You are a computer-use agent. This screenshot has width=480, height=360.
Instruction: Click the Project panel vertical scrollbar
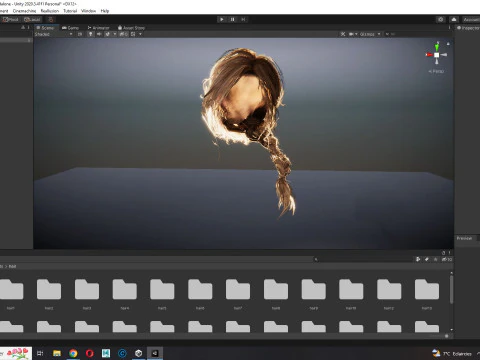(x=451, y=289)
